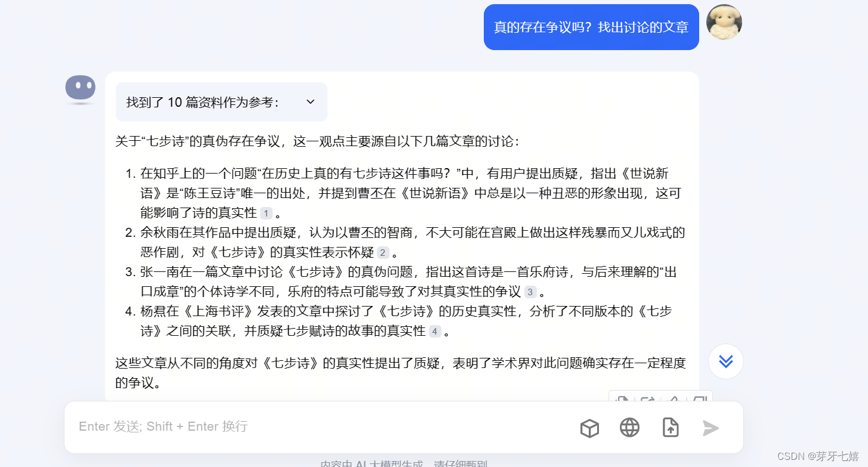Open citation marker 3 after 张一南 point
This screenshot has height=467, width=868.
pos(529,291)
